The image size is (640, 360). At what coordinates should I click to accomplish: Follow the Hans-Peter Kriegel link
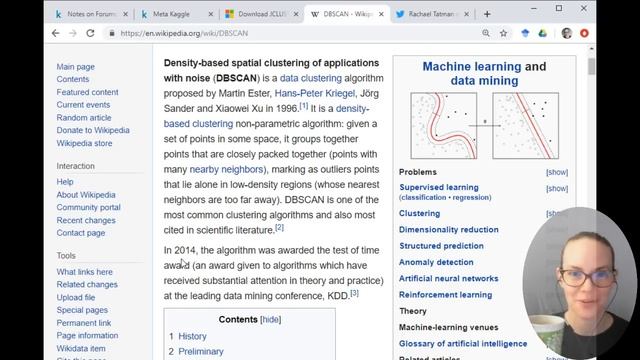pos(315,93)
